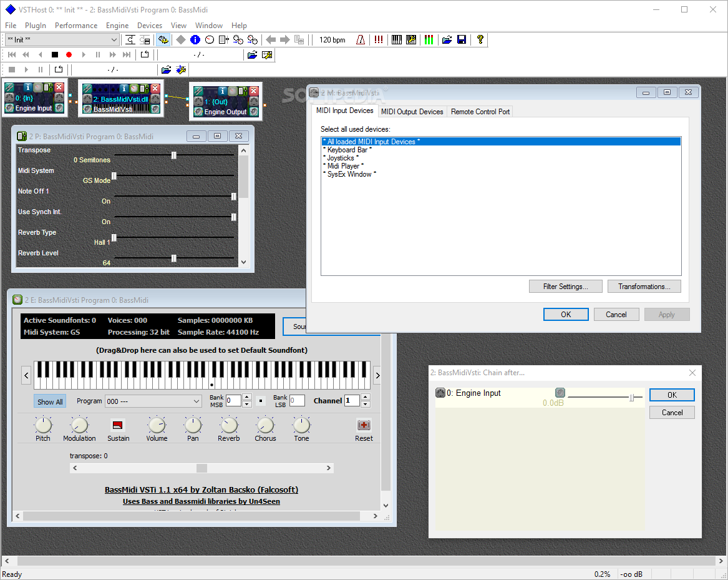Click the Bank LSB input field
The width and height of the screenshot is (728, 580).
[297, 401]
